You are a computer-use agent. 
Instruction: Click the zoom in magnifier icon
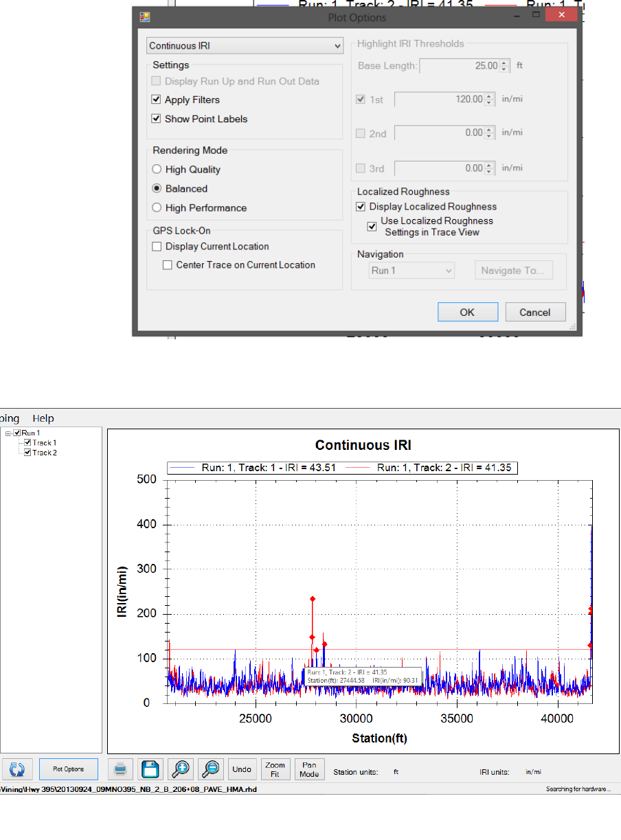[x=181, y=769]
